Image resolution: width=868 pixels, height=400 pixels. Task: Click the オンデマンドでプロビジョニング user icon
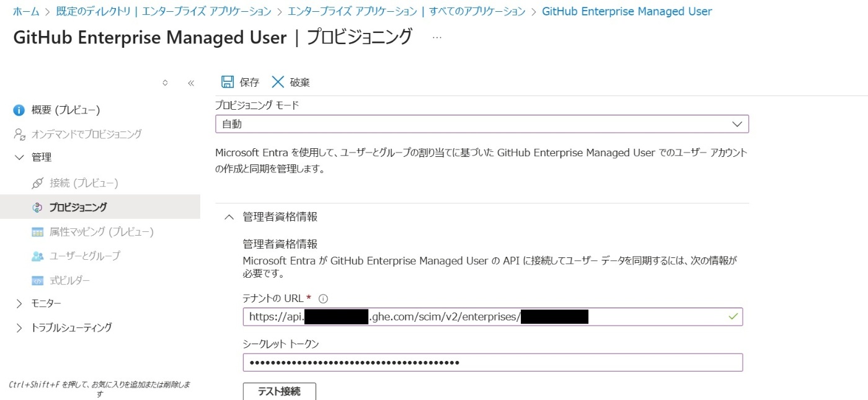click(x=19, y=134)
